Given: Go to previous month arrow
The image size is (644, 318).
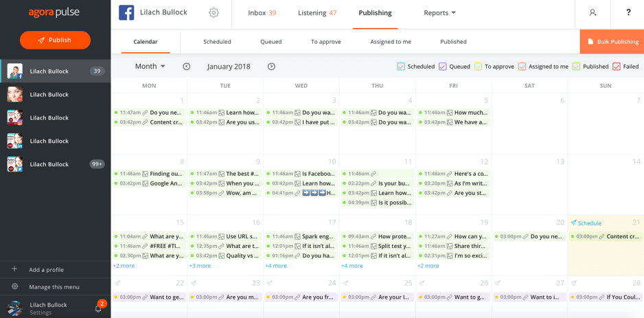Looking at the screenshot, I should click(x=187, y=67).
